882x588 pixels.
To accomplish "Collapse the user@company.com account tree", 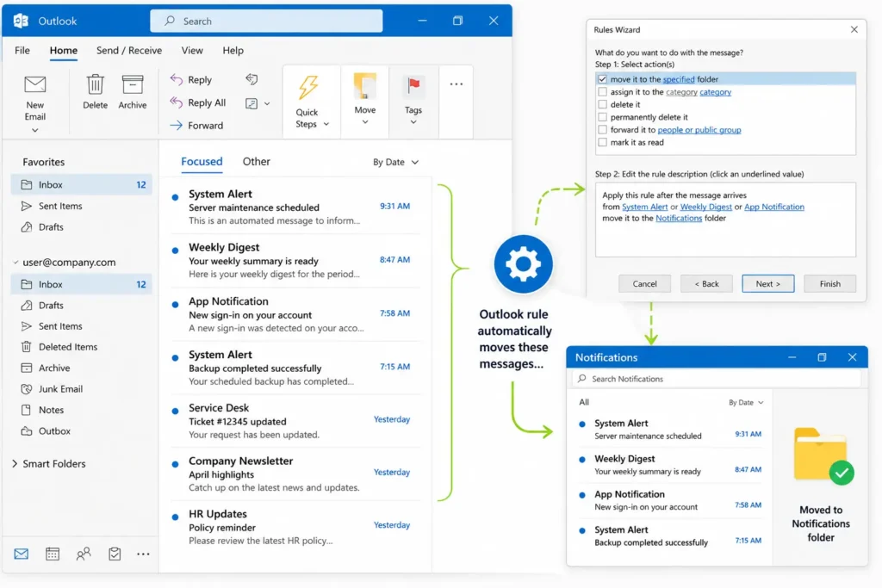I will tap(16, 263).
